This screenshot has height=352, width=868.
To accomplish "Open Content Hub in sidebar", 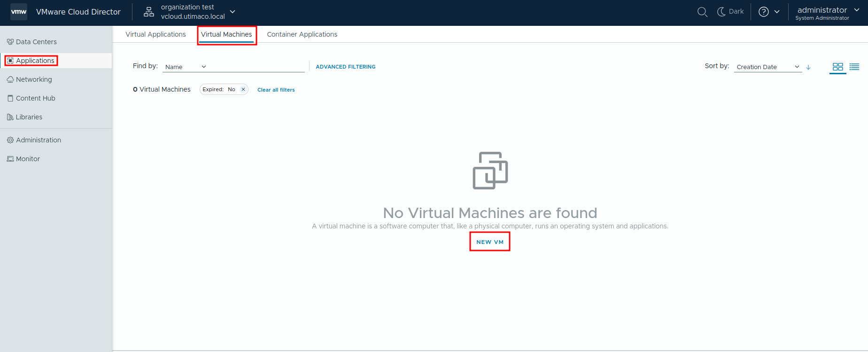I will click(x=56, y=98).
